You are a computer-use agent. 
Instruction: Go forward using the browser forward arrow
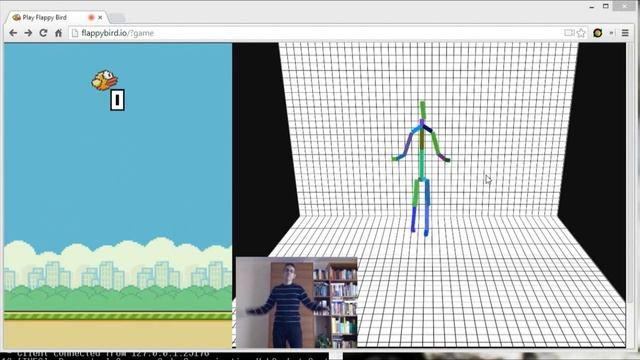coord(28,33)
